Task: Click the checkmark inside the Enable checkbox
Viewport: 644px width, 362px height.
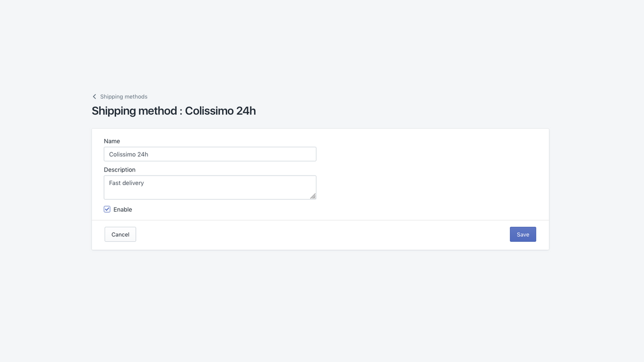Action: 107,209
